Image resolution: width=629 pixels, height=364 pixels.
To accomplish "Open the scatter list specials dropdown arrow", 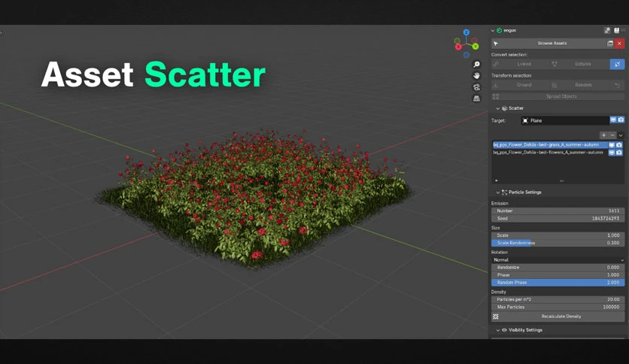I will 621,135.
